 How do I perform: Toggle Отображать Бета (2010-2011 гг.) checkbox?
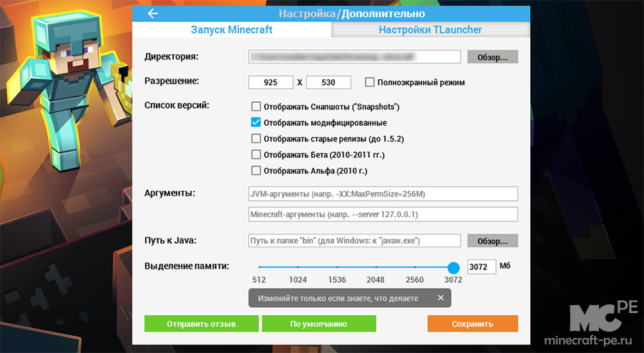(x=256, y=154)
